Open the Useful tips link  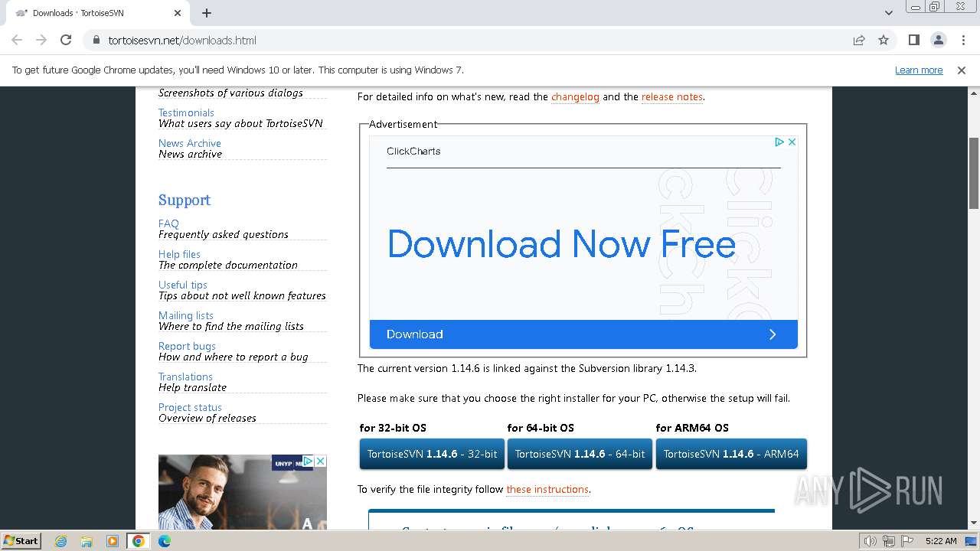click(183, 285)
